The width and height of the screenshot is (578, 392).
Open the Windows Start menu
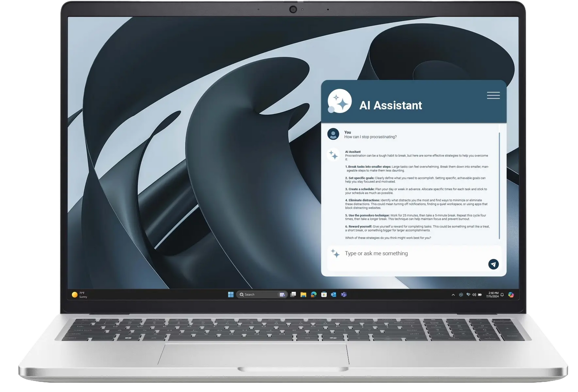point(231,295)
